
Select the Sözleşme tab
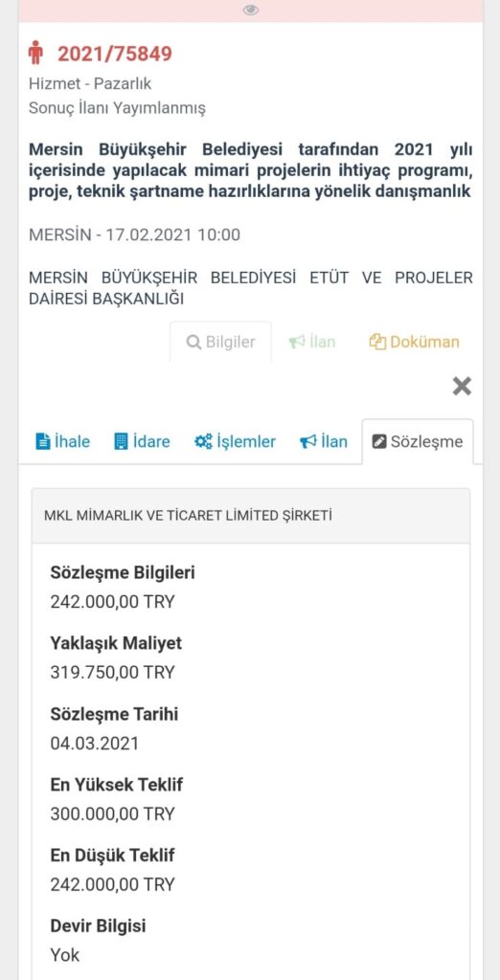coord(418,441)
